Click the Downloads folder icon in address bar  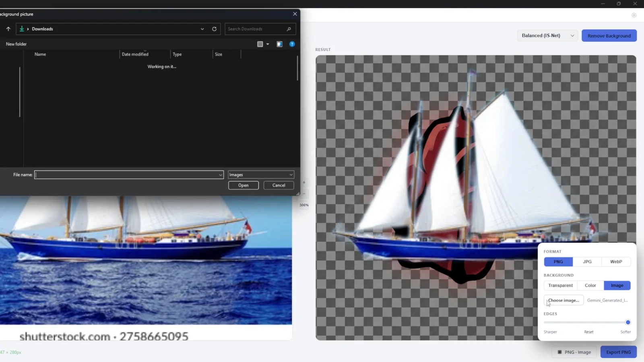click(x=22, y=29)
